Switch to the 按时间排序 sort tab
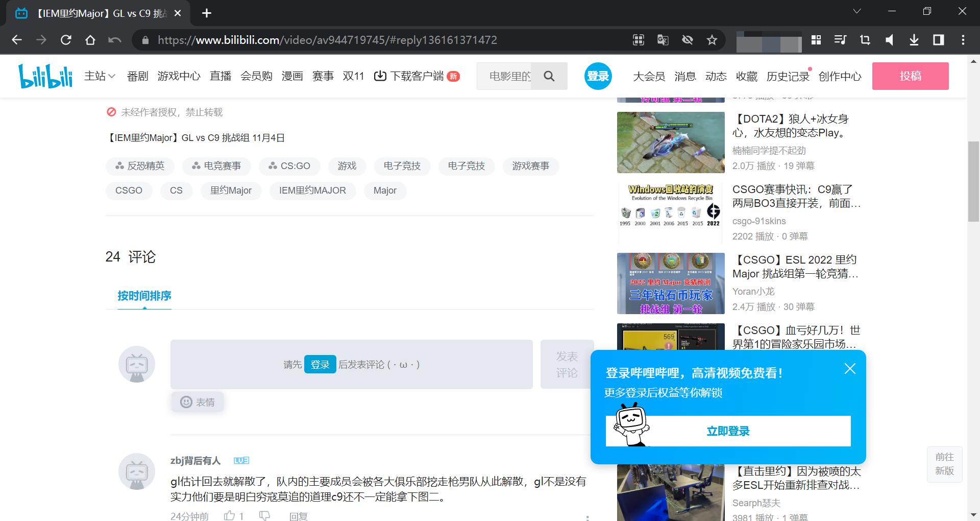Screen dimensions: 980x521 144,296
